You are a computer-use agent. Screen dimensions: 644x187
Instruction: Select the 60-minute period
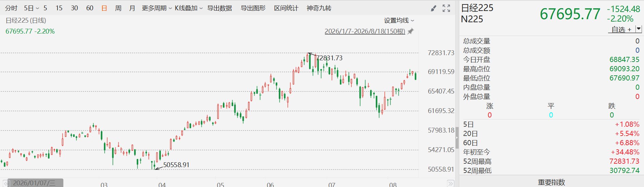(90, 8)
